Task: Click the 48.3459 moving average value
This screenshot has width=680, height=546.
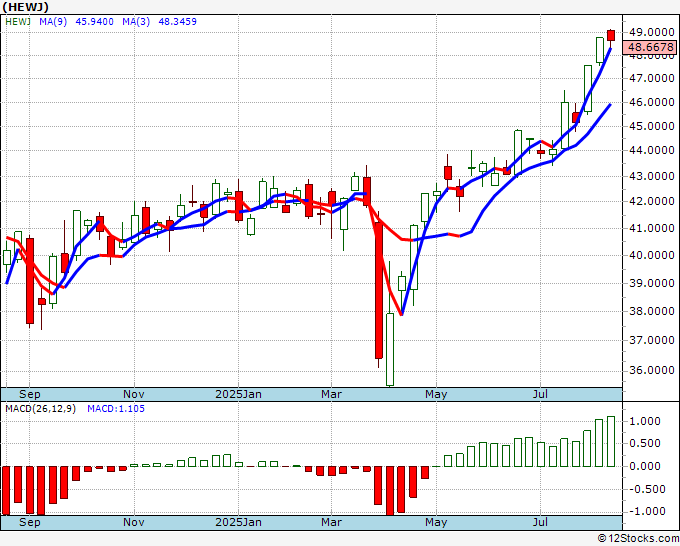Action: (177, 22)
